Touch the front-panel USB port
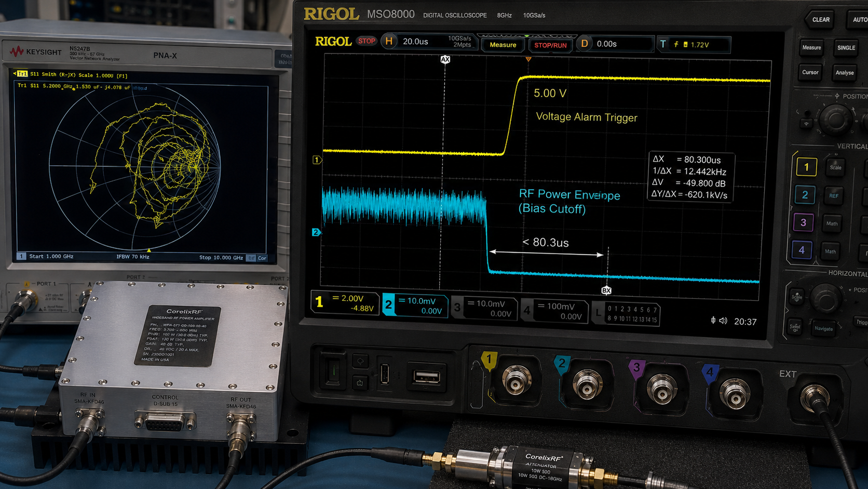 (x=427, y=376)
